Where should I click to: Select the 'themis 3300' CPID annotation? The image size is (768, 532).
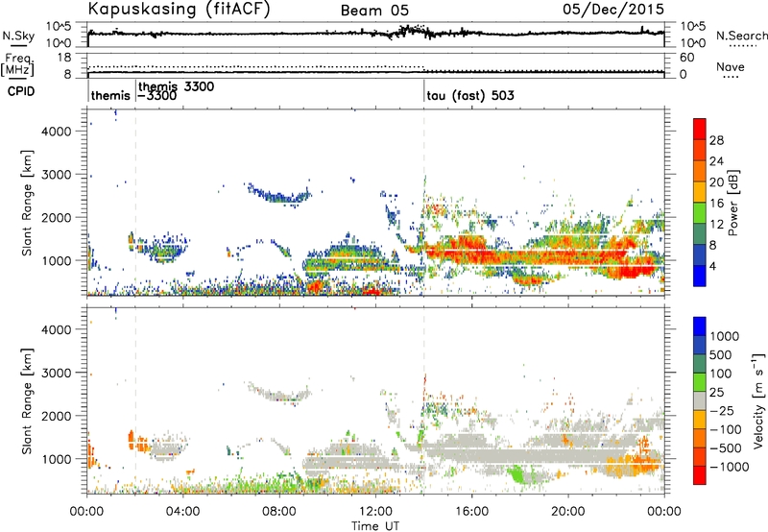coord(177,86)
